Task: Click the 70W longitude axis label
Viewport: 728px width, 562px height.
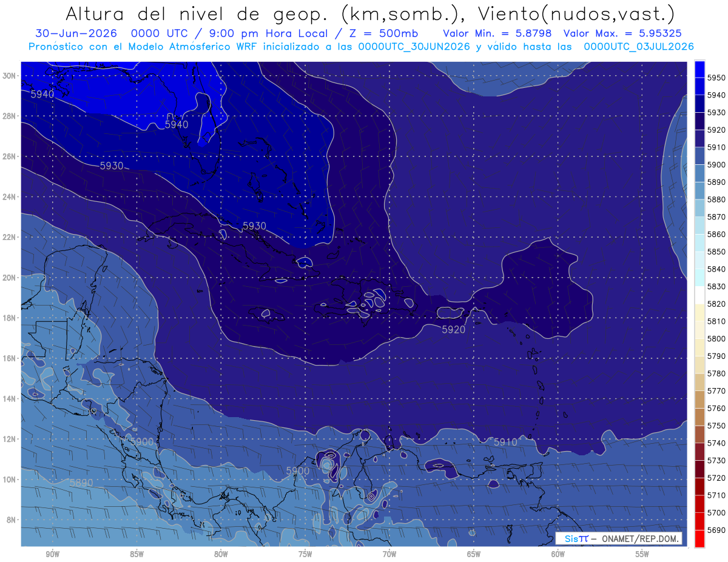Action: pos(389,554)
